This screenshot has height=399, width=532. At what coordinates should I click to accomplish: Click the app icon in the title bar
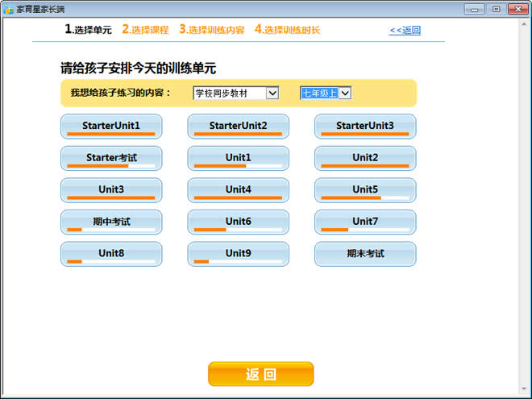click(x=9, y=9)
